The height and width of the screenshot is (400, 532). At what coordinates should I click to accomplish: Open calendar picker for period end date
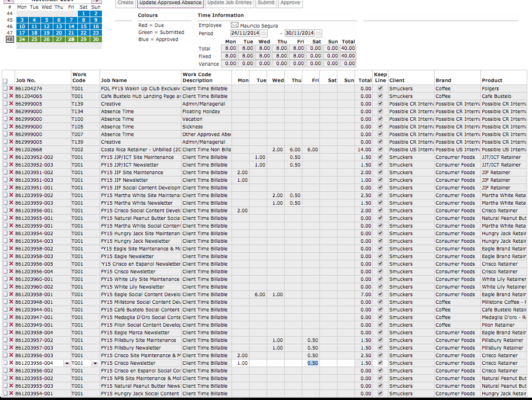click(x=319, y=33)
